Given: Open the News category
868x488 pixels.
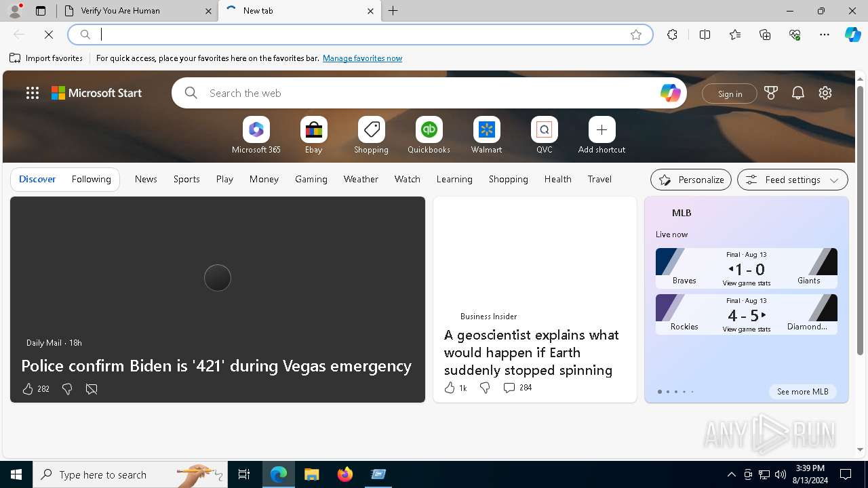Looking at the screenshot, I should [x=146, y=179].
